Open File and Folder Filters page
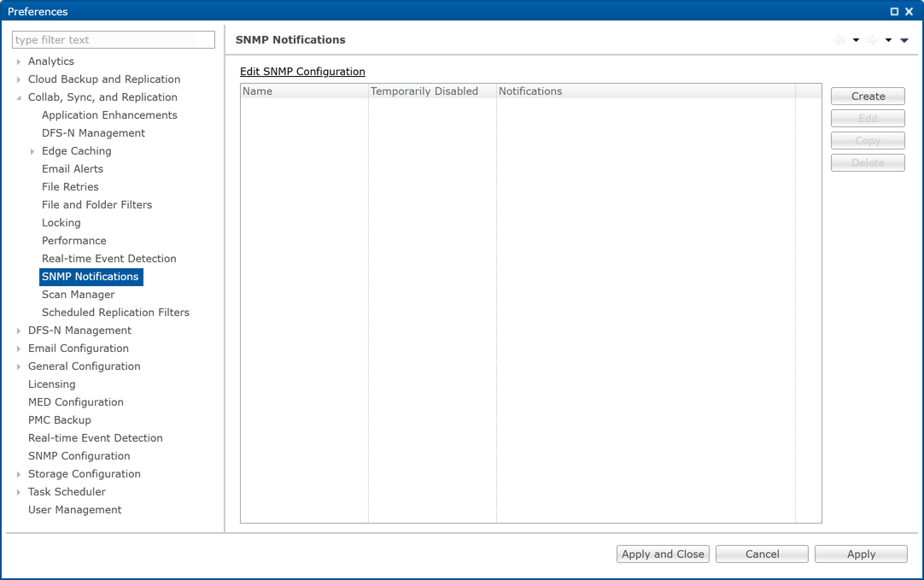The height and width of the screenshot is (580, 924). [96, 205]
